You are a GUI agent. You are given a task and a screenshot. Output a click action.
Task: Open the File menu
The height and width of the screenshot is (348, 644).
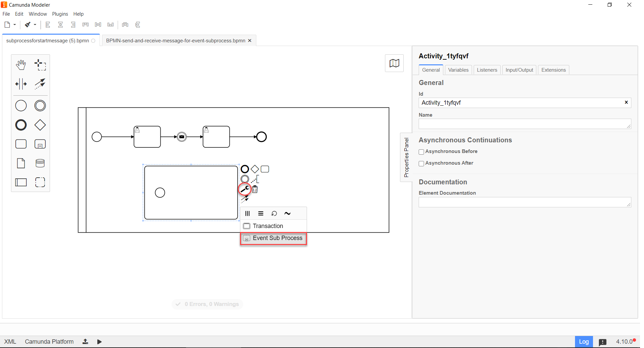click(6, 14)
